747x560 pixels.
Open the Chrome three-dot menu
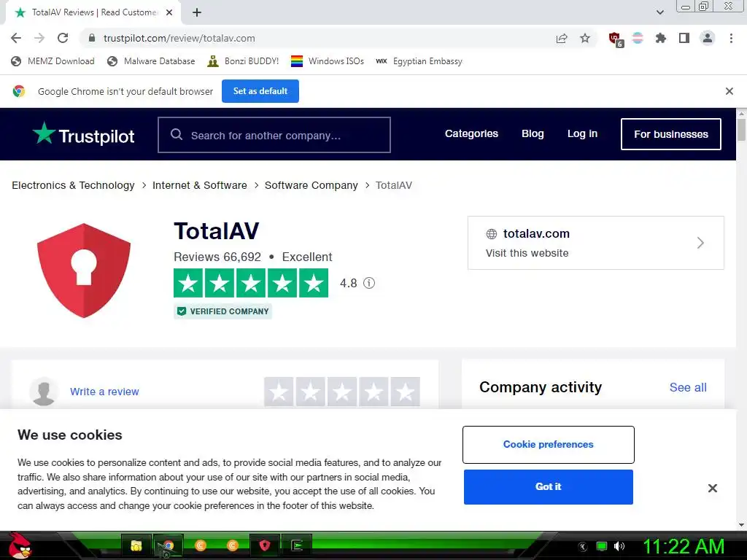731,38
